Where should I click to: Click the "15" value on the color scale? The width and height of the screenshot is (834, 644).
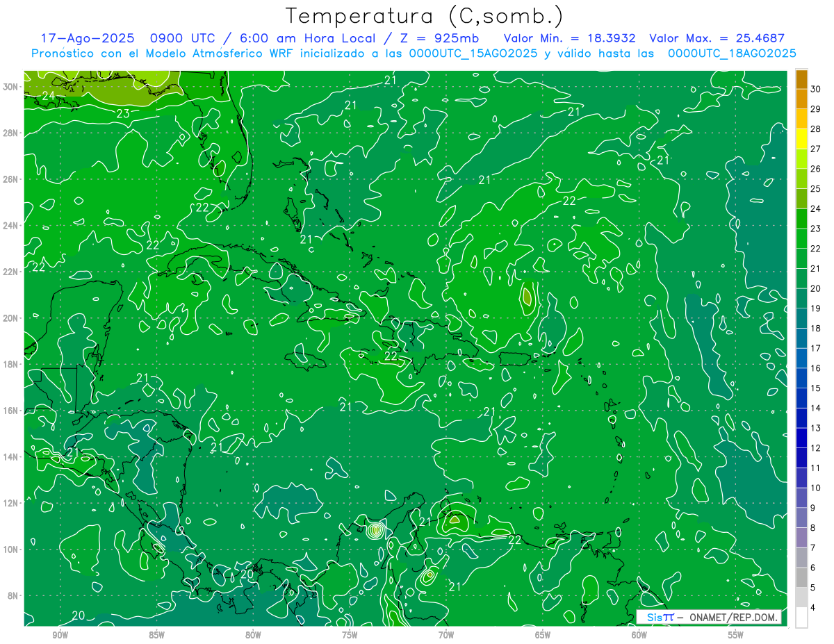(x=816, y=388)
